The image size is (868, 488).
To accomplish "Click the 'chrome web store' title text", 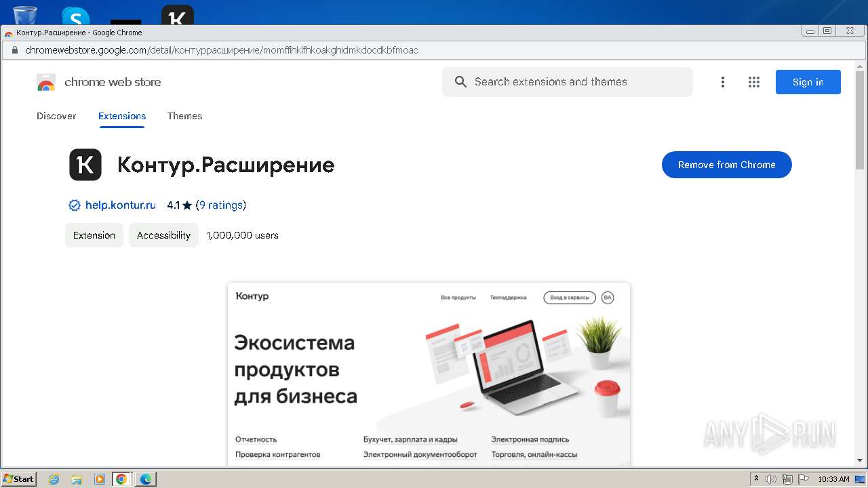I will 113,82.
